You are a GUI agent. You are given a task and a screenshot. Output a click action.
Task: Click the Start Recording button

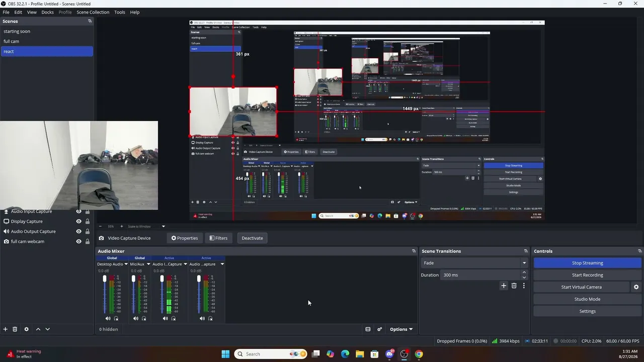[587, 275]
